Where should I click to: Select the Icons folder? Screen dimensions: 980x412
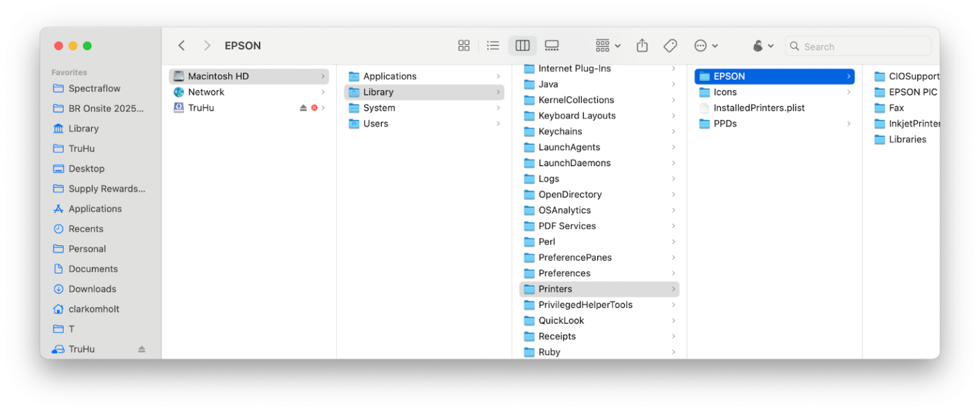point(725,92)
